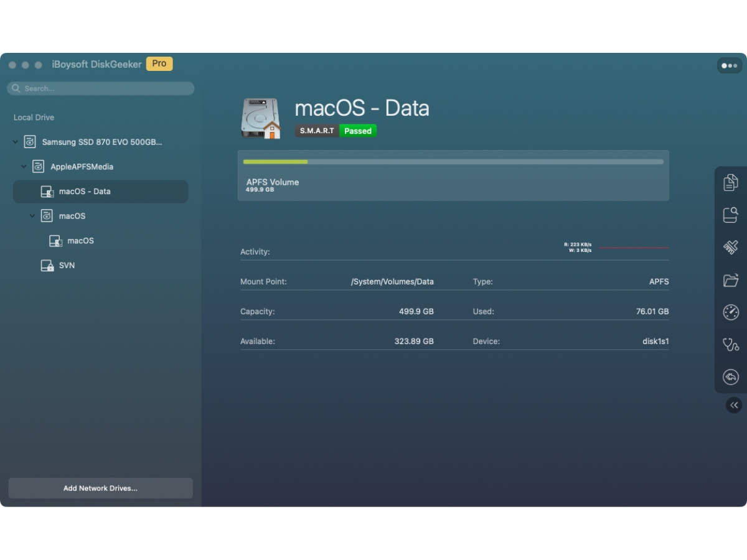Select macOS - Data volume in sidebar
This screenshot has height=560, width=747.
coord(101,192)
